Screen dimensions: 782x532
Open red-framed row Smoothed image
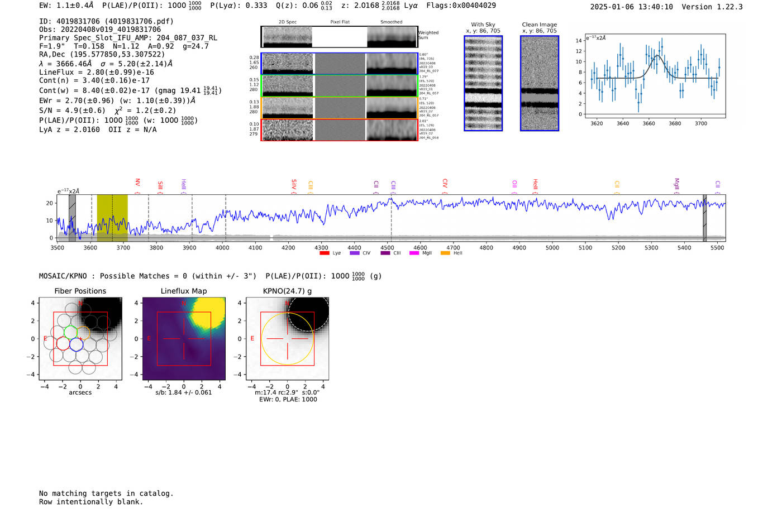pos(392,130)
